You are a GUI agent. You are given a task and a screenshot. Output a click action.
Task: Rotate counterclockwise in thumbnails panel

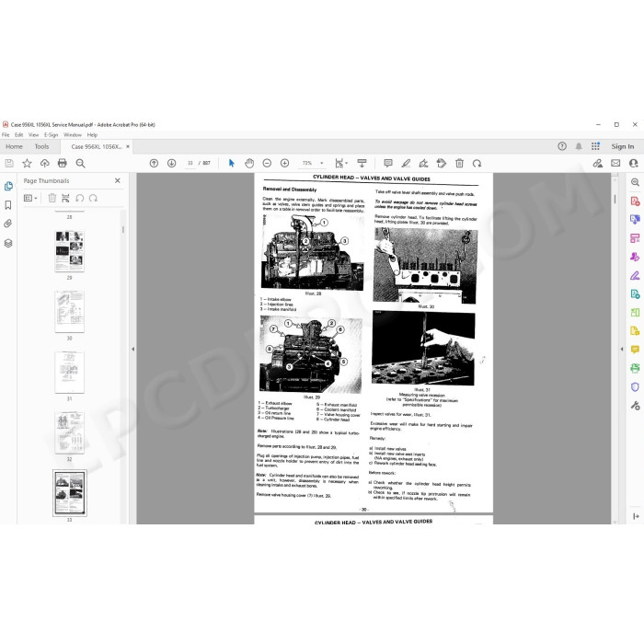point(80,199)
